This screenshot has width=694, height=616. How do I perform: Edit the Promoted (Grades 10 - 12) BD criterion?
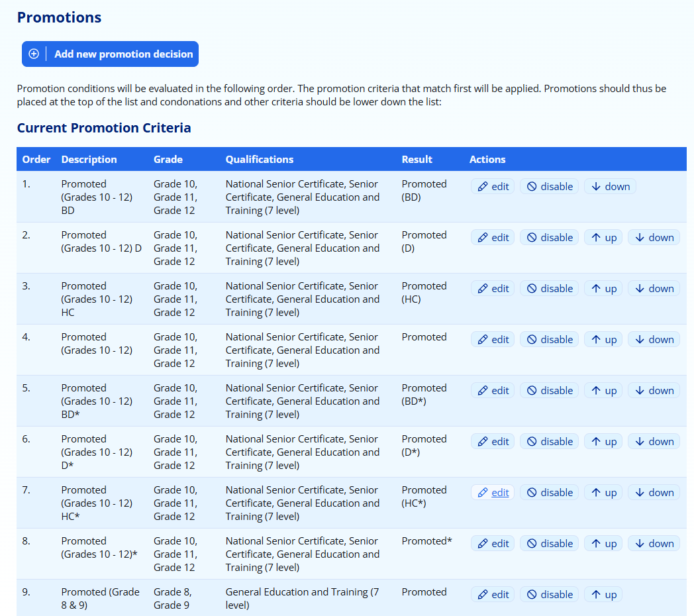[x=493, y=187]
